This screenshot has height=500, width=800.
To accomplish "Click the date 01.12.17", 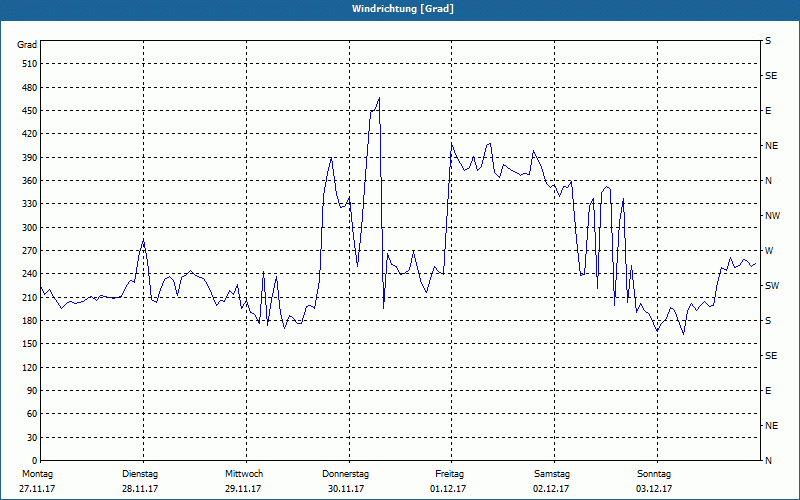I will [448, 489].
